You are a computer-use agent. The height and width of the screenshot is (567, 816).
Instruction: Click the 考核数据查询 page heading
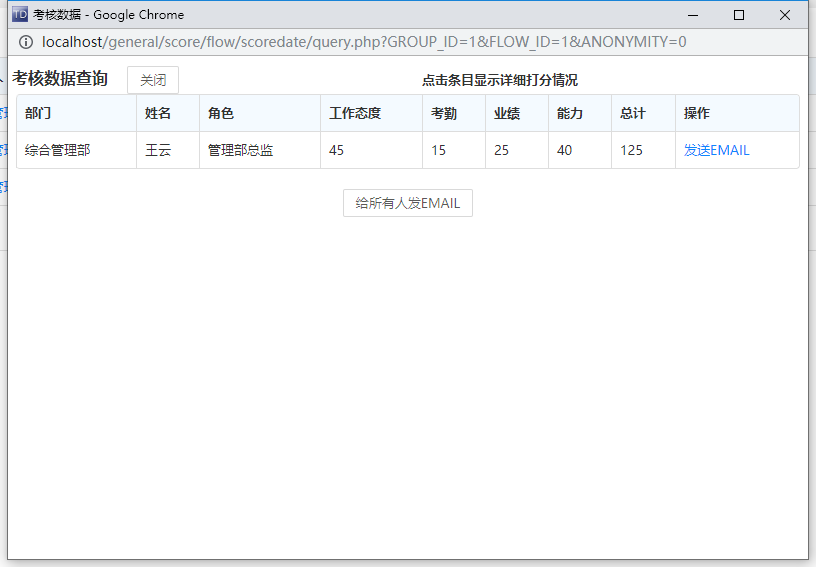click(x=60, y=79)
